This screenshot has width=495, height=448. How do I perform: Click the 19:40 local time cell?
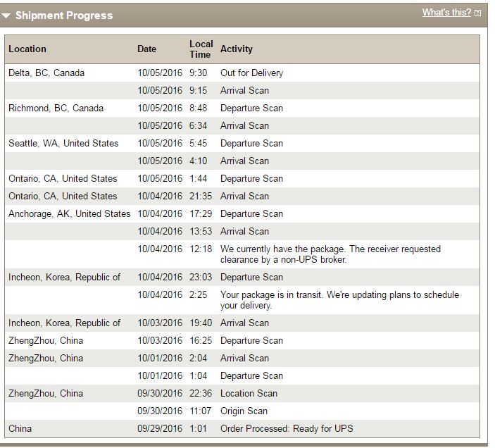[x=201, y=323]
